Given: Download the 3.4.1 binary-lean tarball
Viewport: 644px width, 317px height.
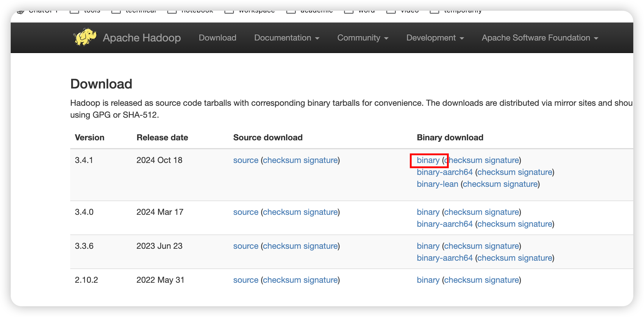Looking at the screenshot, I should coord(437,184).
